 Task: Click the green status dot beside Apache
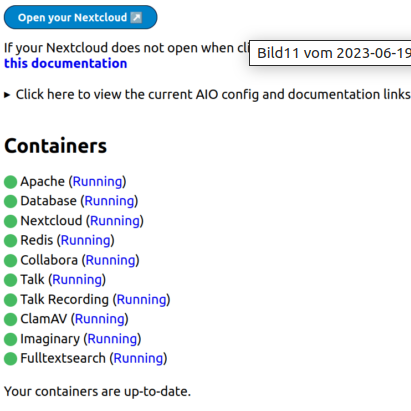[x=10, y=182]
